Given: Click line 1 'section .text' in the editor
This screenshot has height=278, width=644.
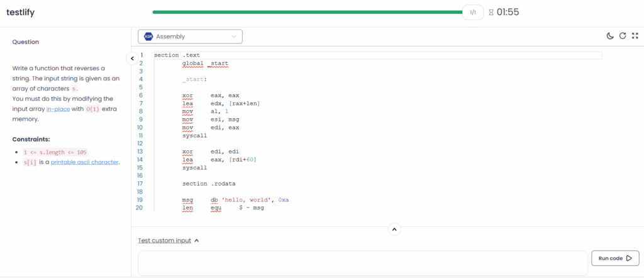Looking at the screenshot, I should click(x=177, y=55).
